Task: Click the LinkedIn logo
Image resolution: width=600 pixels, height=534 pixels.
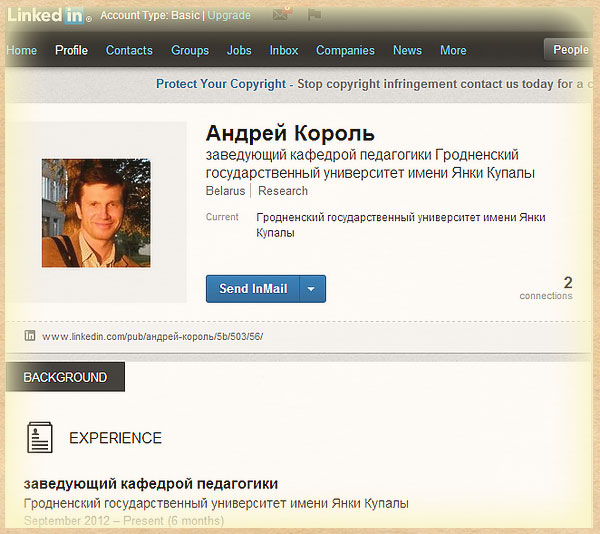Action: click(49, 16)
